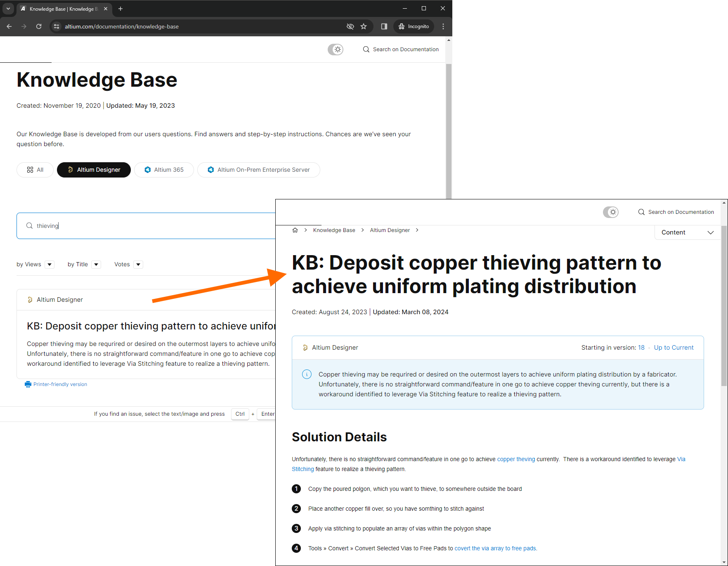Click the info icon in blue note
The height and width of the screenshot is (566, 728).
coord(307,374)
